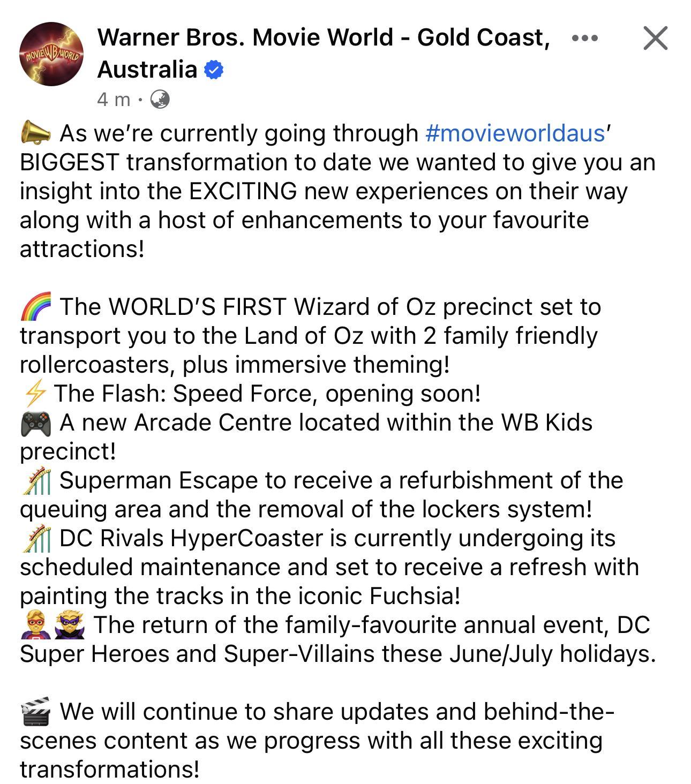Open the Warner Bros. Movie World page name
Viewport: 691px width, 784px height.
[324, 53]
